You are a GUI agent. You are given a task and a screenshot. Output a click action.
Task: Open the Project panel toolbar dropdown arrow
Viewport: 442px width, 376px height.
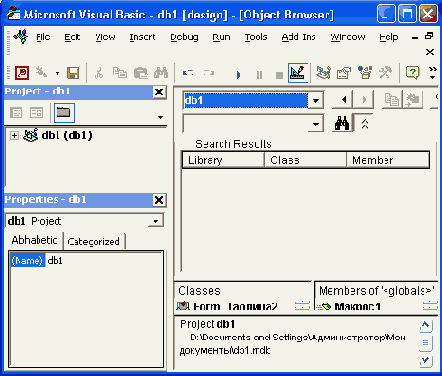pyautogui.click(x=160, y=117)
